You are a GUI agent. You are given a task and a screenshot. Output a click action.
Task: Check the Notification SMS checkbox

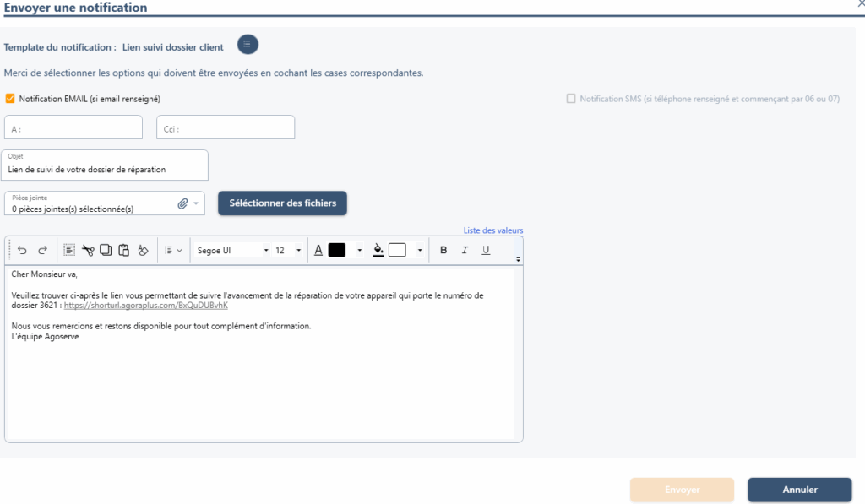click(571, 99)
